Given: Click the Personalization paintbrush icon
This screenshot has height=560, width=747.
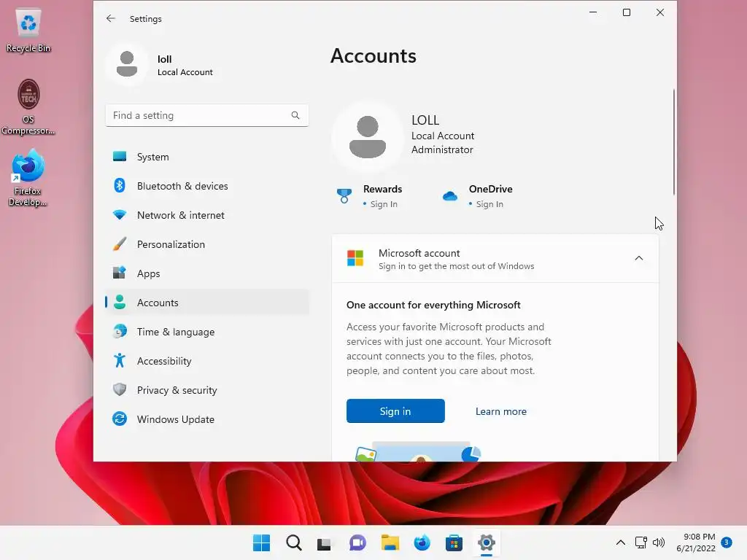Looking at the screenshot, I should tap(120, 244).
